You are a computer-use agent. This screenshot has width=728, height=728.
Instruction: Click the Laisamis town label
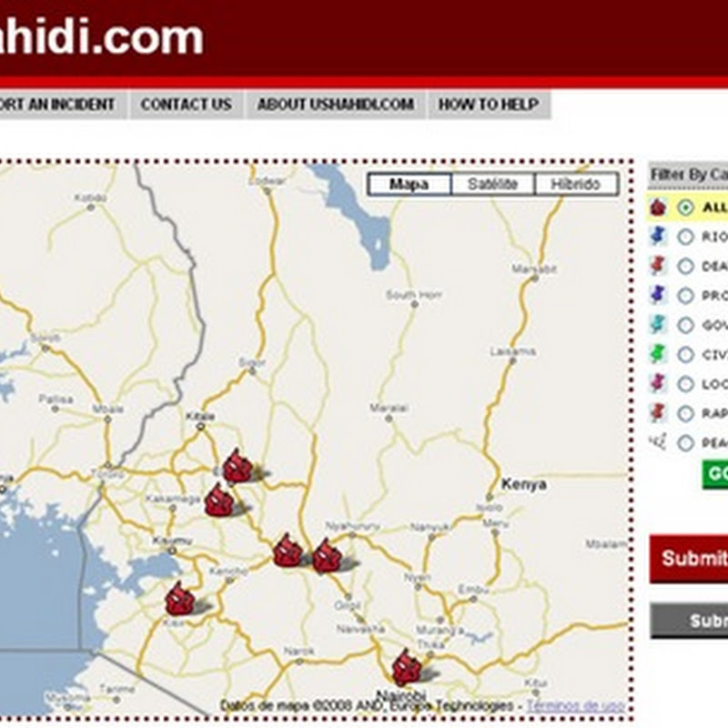coord(512,351)
